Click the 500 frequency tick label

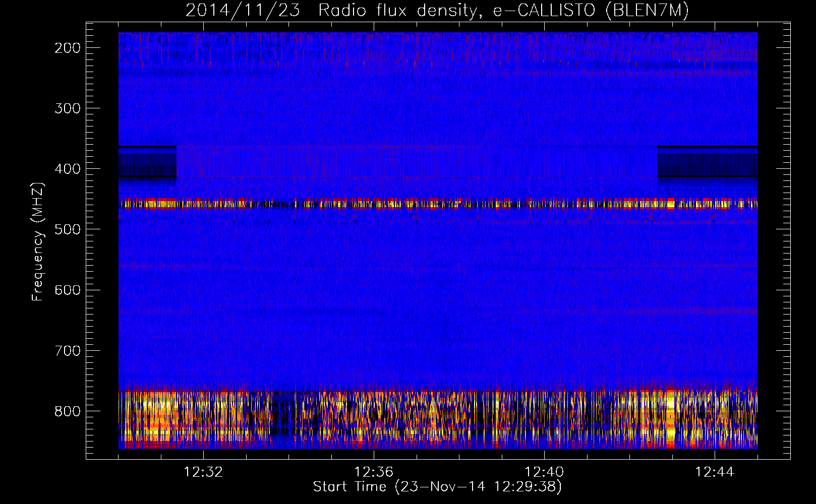tap(68, 229)
